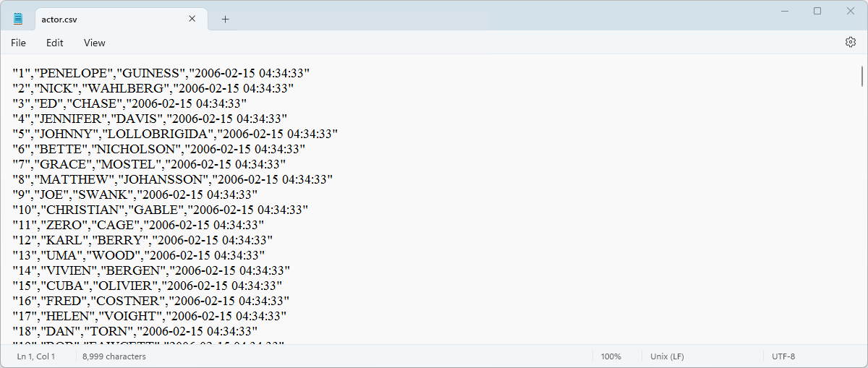The width and height of the screenshot is (868, 368).
Task: Close the Notepad window
Action: click(851, 11)
